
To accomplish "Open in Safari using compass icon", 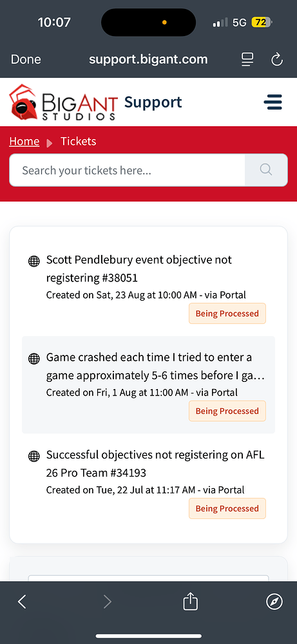I will [x=274, y=602].
